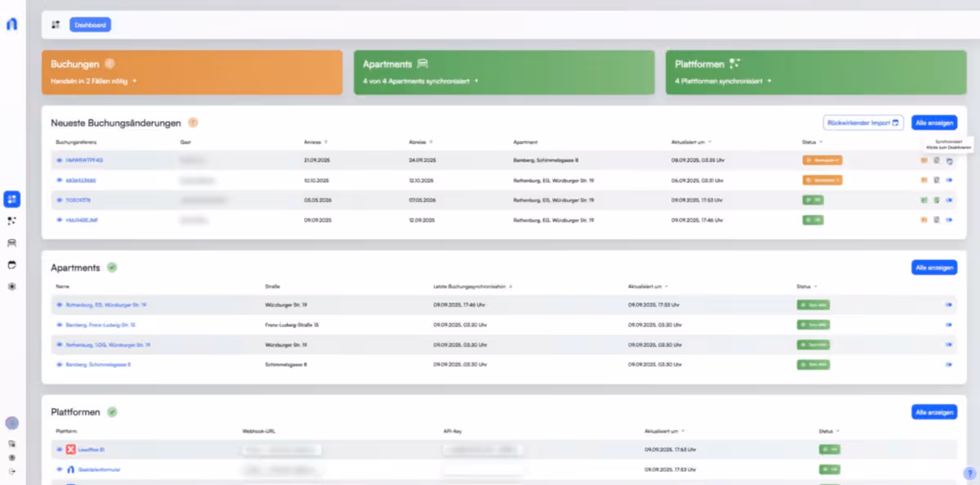
Task: Sort bookings by Abreise column
Action: (x=421, y=142)
